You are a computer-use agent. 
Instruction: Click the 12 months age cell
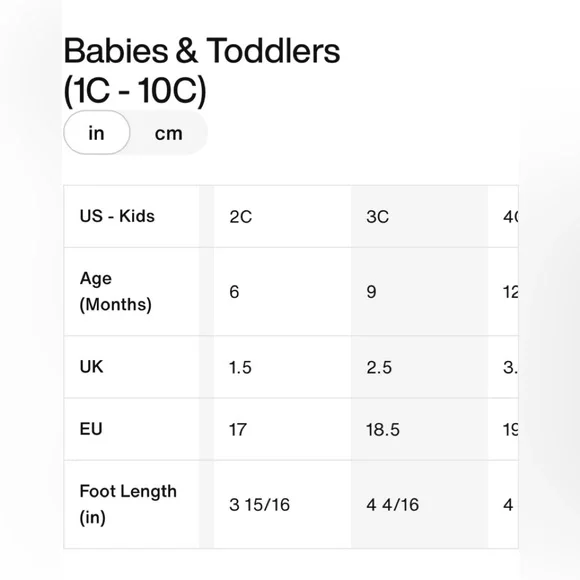pos(503,291)
